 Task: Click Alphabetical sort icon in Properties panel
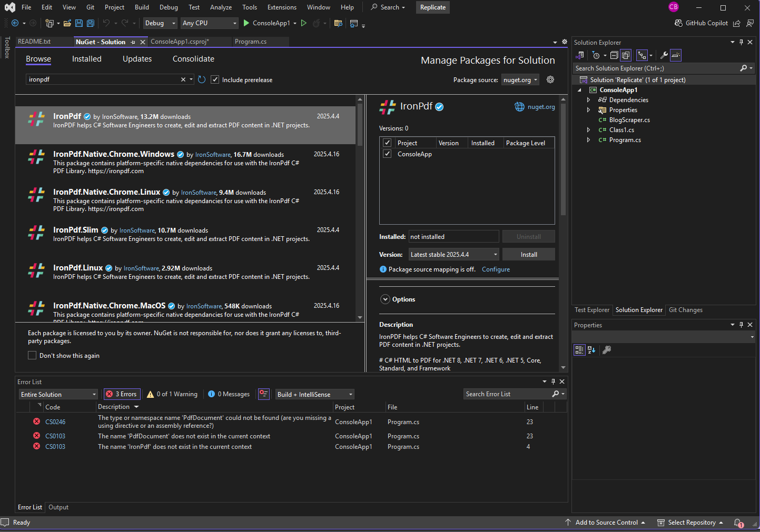point(591,350)
